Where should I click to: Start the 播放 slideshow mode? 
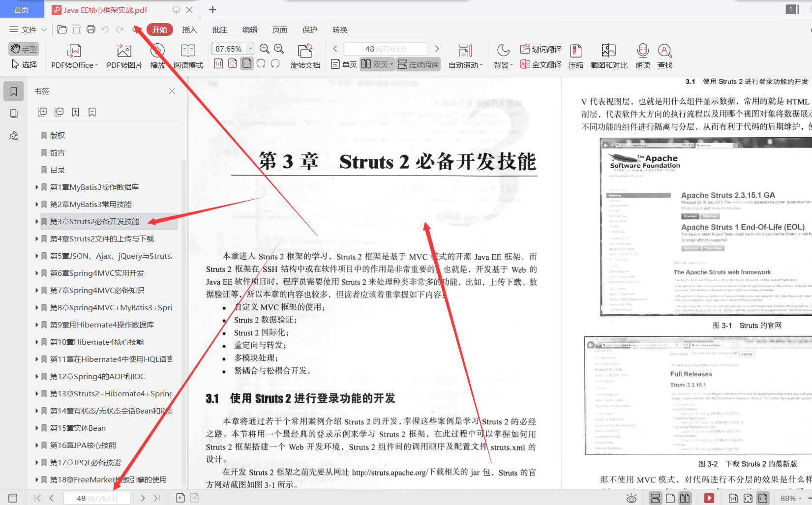pos(157,56)
